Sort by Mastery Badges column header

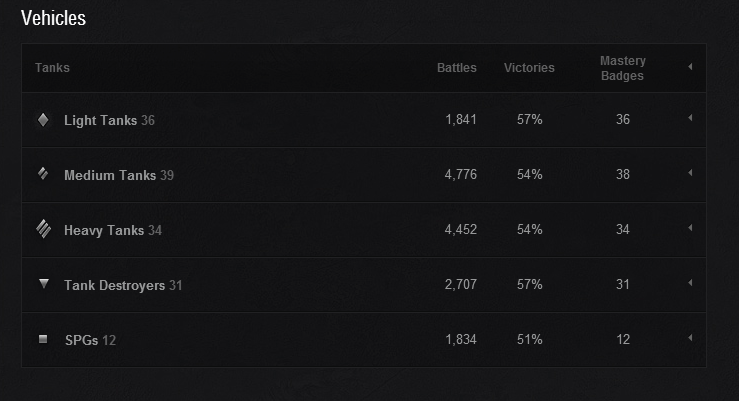tap(623, 68)
